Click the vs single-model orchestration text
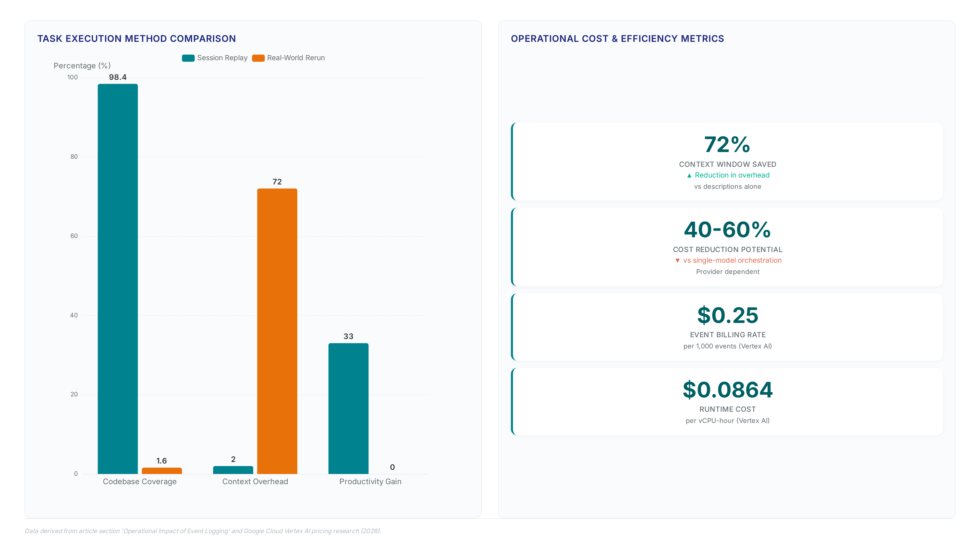980x551 pixels. [732, 260]
